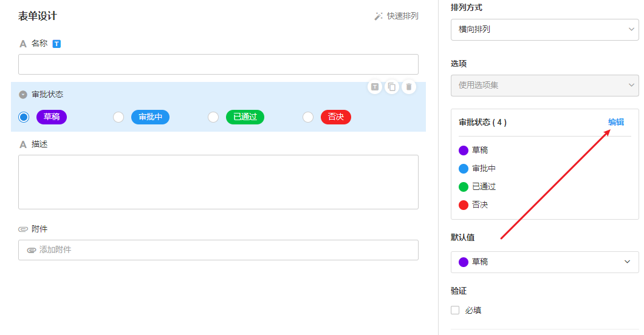The width and height of the screenshot is (644, 335).
Task: Select the 审批中 radio option
Action: pyautogui.click(x=118, y=117)
